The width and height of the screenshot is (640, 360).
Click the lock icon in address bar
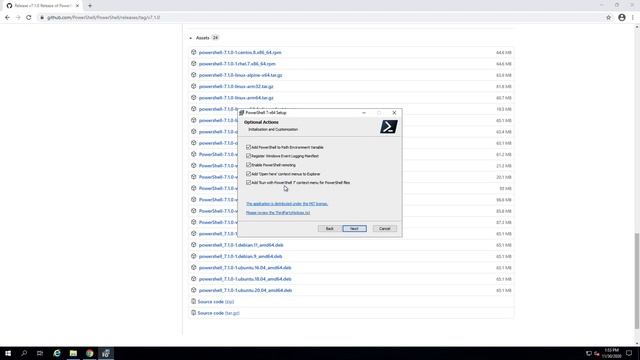coord(42,18)
